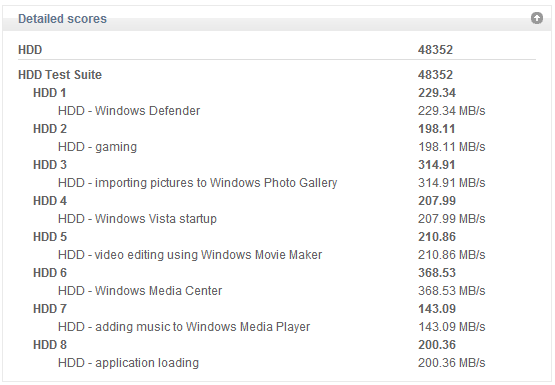Select the HDD top-level row label
Screen dimensions: 555x385
[x=30, y=50]
